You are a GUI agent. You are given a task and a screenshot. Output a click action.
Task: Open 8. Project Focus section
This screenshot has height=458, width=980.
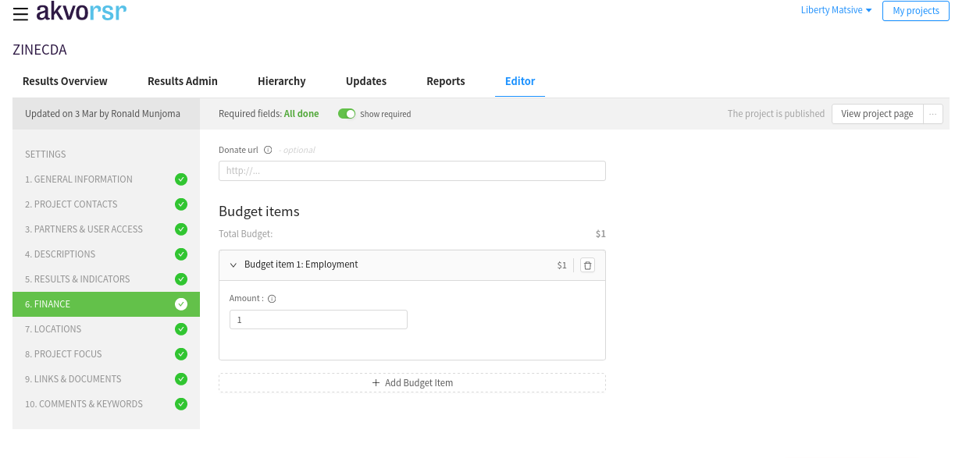tap(106, 354)
